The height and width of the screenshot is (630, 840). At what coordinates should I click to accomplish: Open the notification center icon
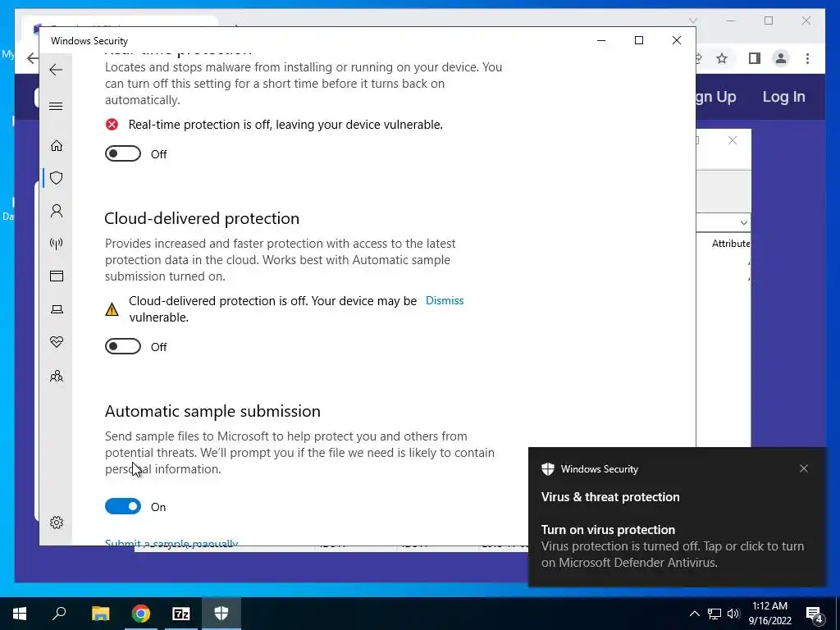pos(815,614)
